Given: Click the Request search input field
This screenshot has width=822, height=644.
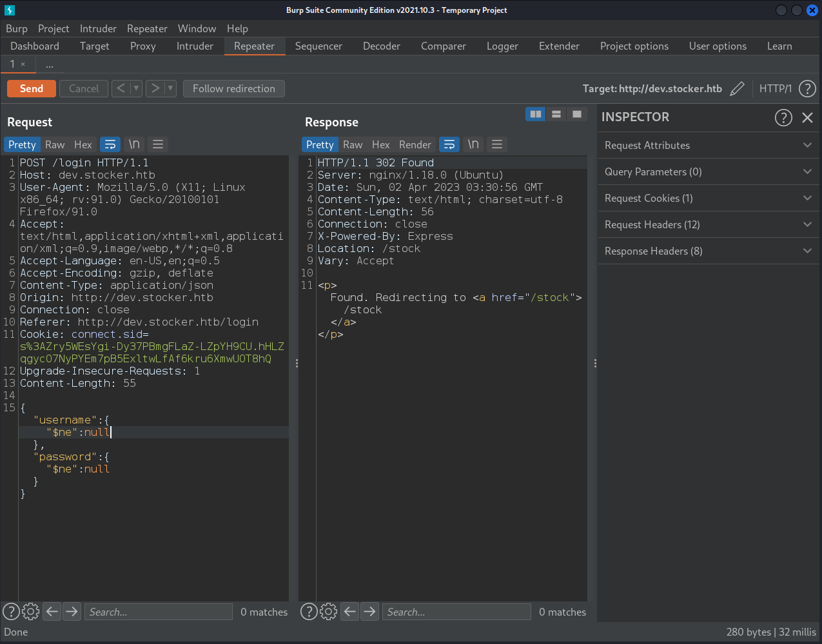Looking at the screenshot, I should [159, 612].
